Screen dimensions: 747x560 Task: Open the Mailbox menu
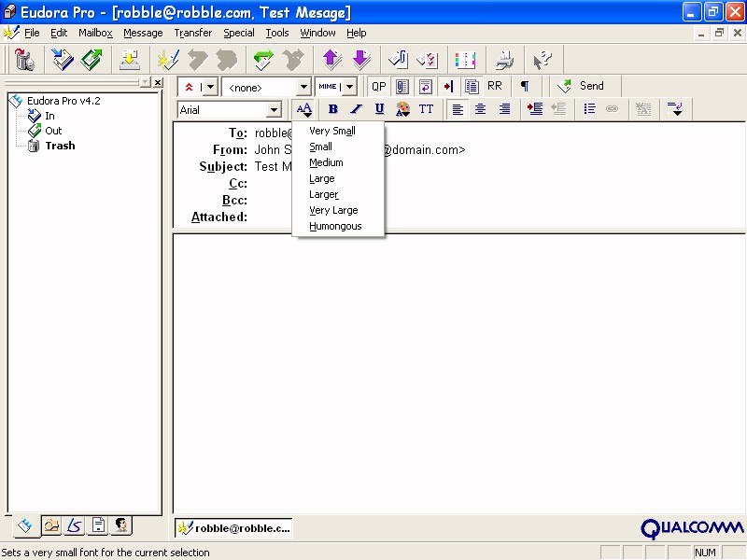point(96,33)
